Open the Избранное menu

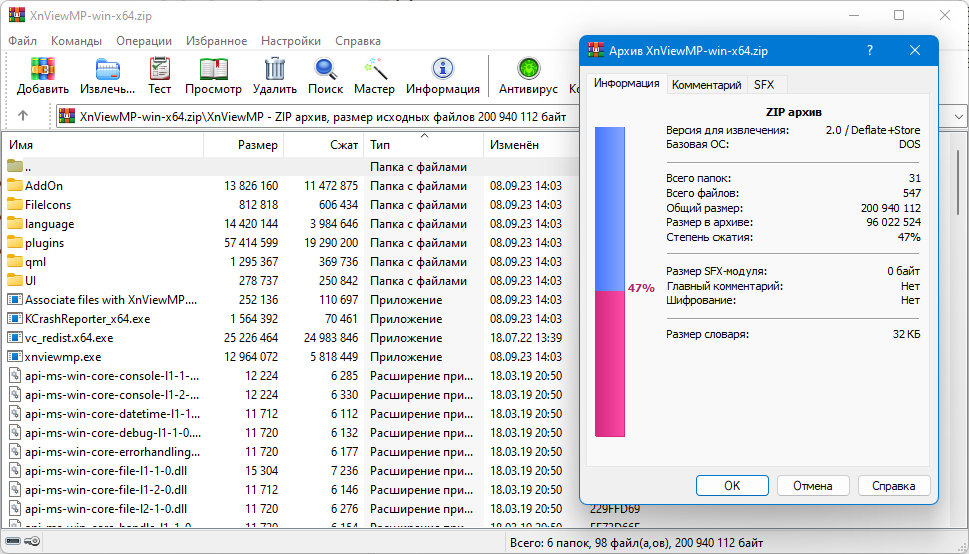pyautogui.click(x=216, y=41)
